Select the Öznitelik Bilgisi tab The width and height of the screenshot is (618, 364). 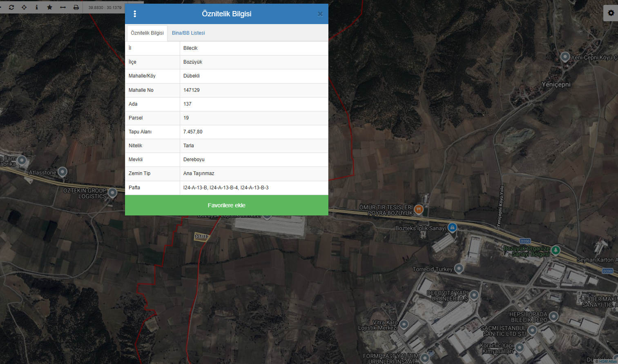click(147, 33)
